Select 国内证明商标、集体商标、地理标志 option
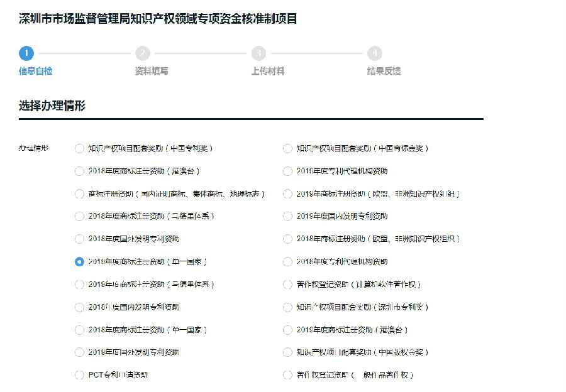 79,194
